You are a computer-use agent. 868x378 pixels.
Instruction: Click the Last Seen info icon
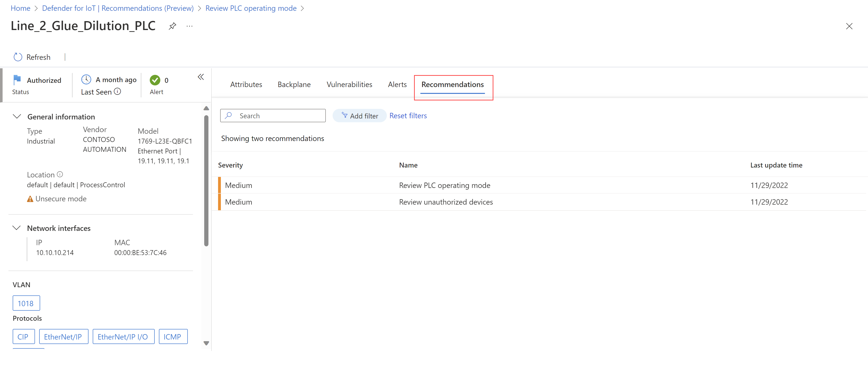click(117, 92)
